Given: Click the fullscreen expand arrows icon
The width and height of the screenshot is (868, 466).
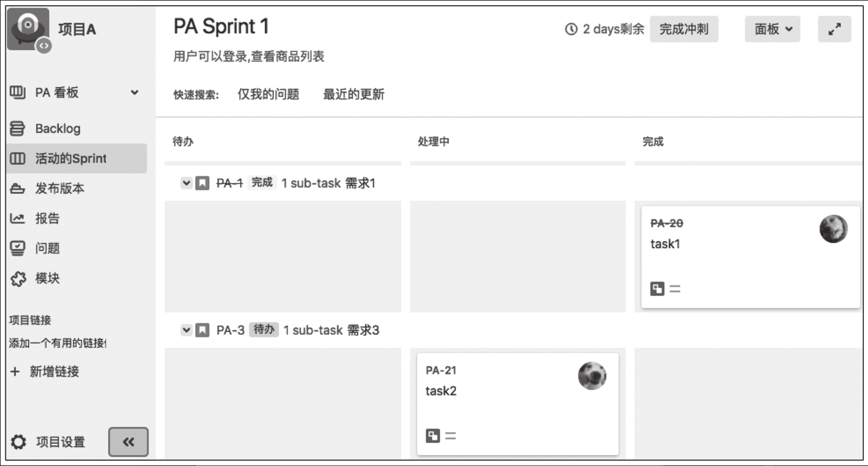Looking at the screenshot, I should tap(835, 29).
